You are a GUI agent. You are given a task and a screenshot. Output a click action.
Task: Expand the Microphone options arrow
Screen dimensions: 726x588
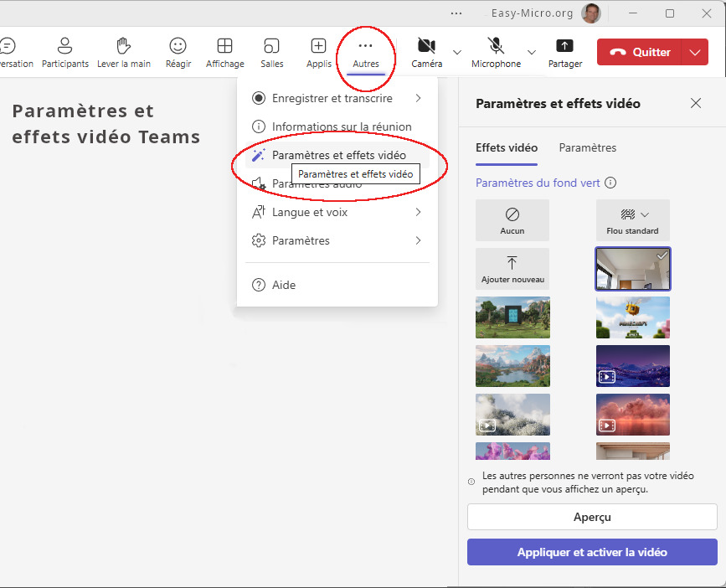(532, 52)
